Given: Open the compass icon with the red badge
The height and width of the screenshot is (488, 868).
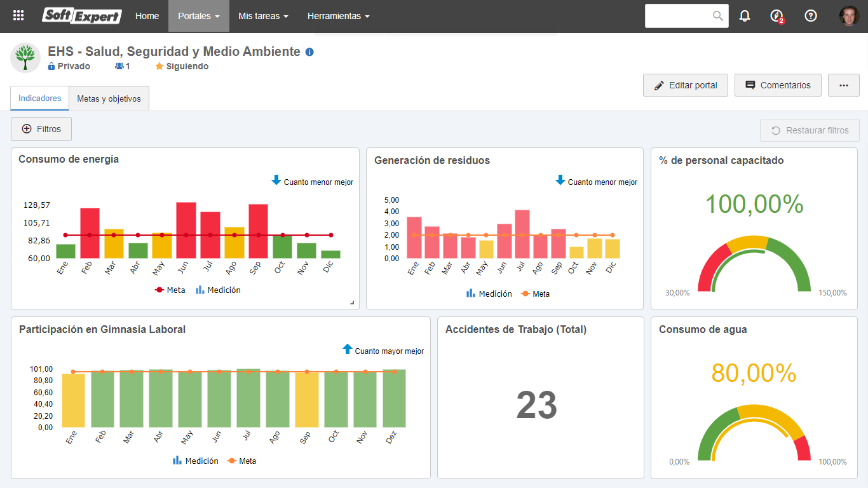Looking at the screenshot, I should (x=776, y=16).
